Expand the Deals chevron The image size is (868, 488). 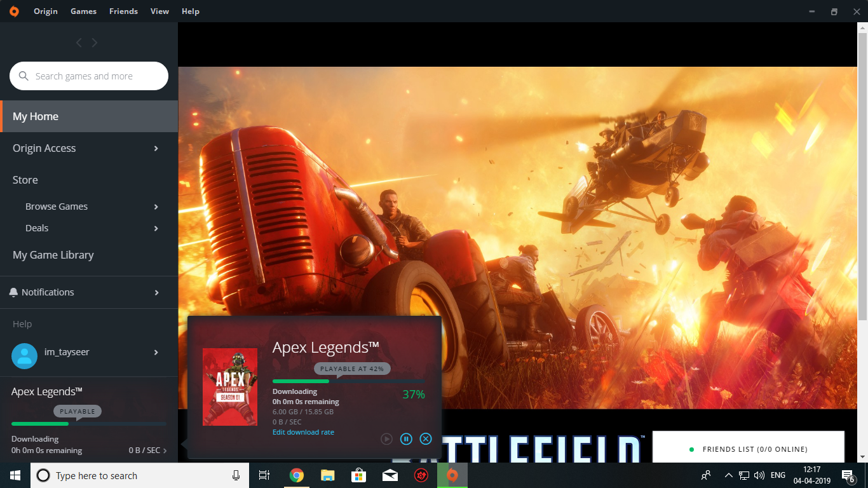click(x=156, y=228)
